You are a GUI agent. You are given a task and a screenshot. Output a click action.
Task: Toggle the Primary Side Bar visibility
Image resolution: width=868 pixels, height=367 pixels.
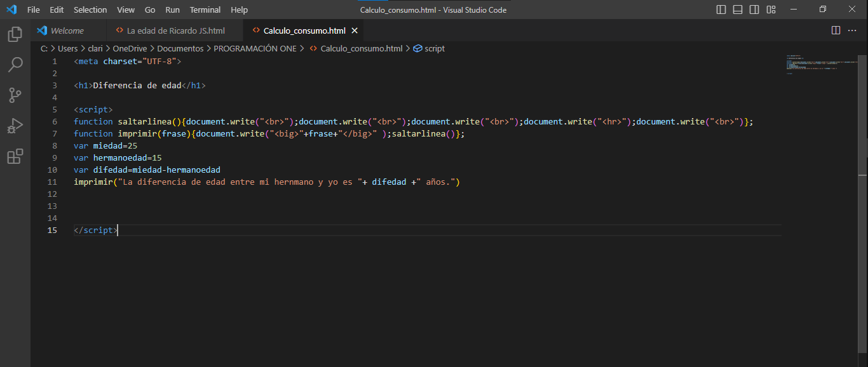click(x=721, y=10)
